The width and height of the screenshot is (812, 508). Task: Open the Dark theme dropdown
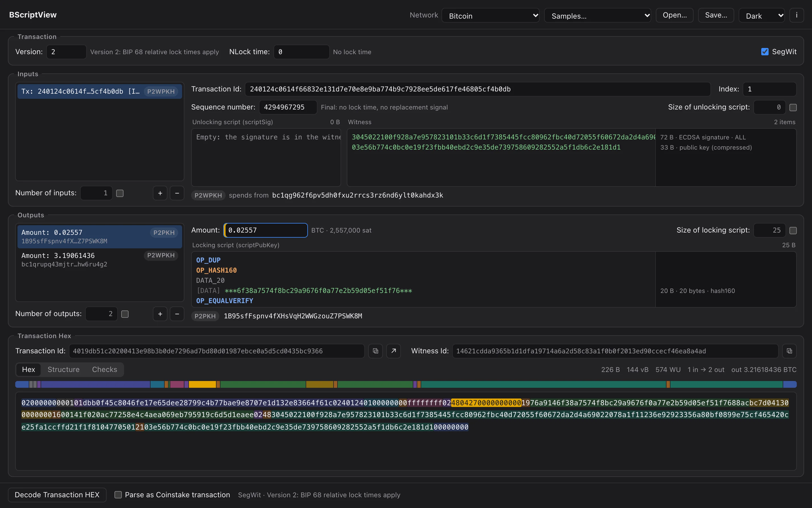(761, 16)
